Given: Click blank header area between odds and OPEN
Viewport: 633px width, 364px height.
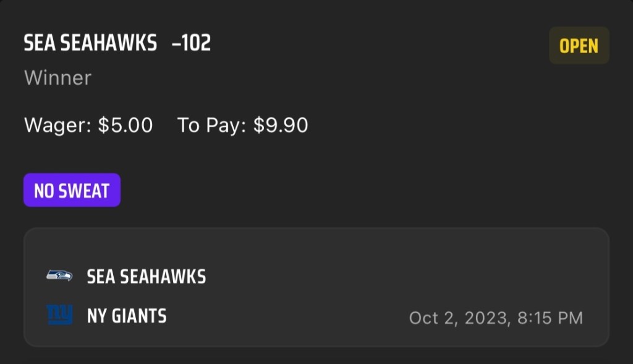Looking at the screenshot, I should (x=377, y=44).
